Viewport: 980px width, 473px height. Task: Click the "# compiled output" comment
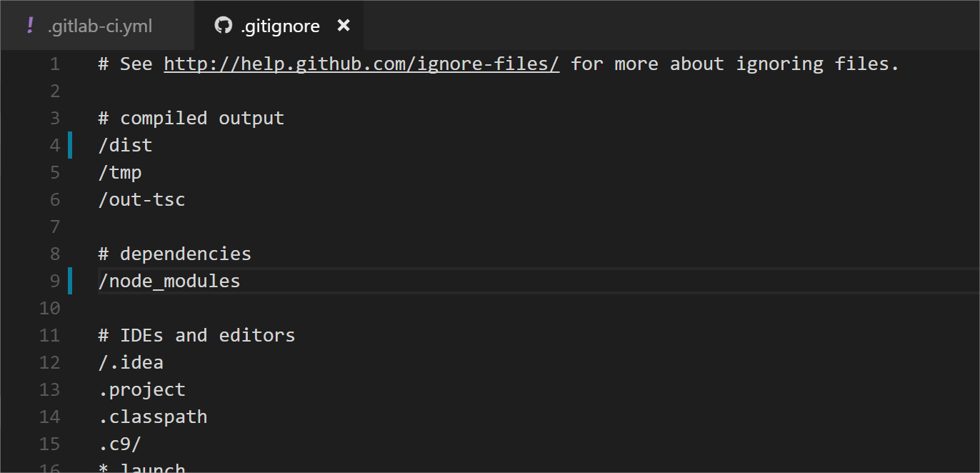tap(191, 119)
